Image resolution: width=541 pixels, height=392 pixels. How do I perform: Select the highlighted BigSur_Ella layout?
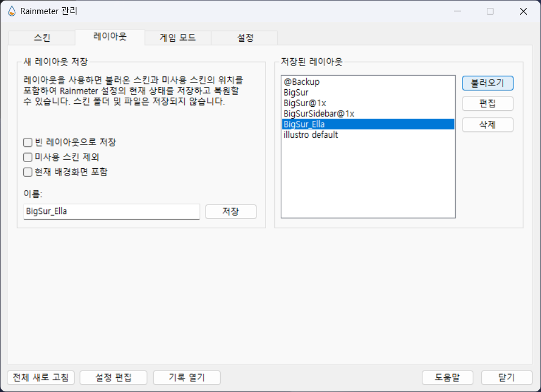368,124
